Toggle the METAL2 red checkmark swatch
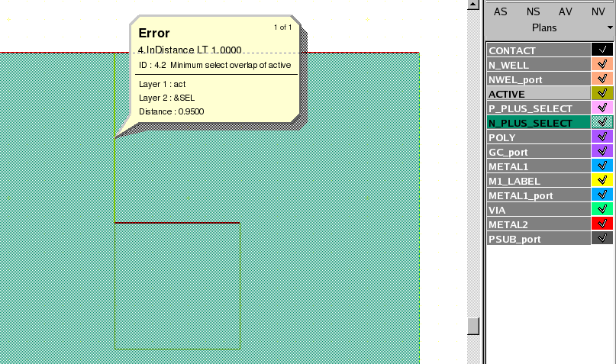The width and height of the screenshot is (616, 364). (x=601, y=224)
